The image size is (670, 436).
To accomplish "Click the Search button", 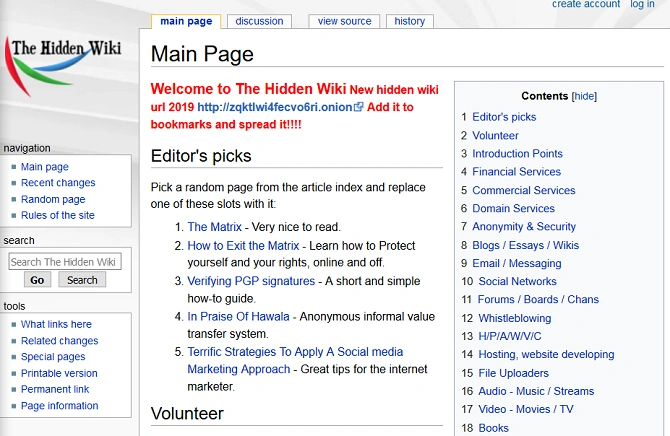I will [x=82, y=280].
